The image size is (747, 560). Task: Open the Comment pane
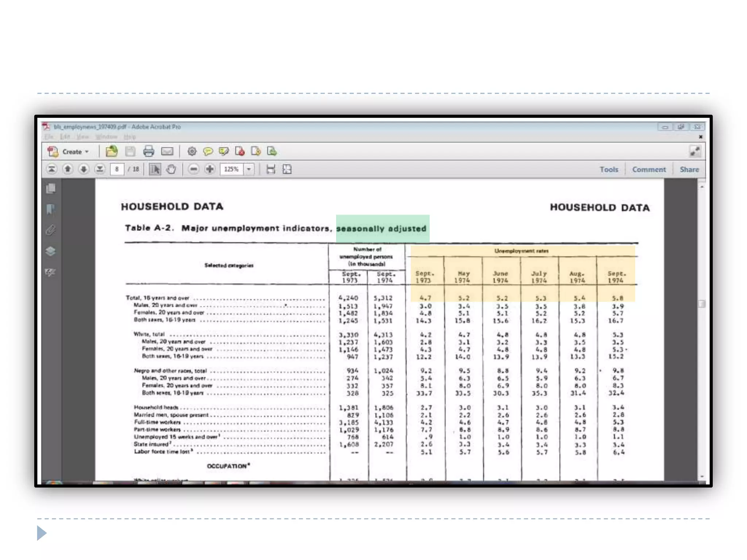tap(649, 170)
